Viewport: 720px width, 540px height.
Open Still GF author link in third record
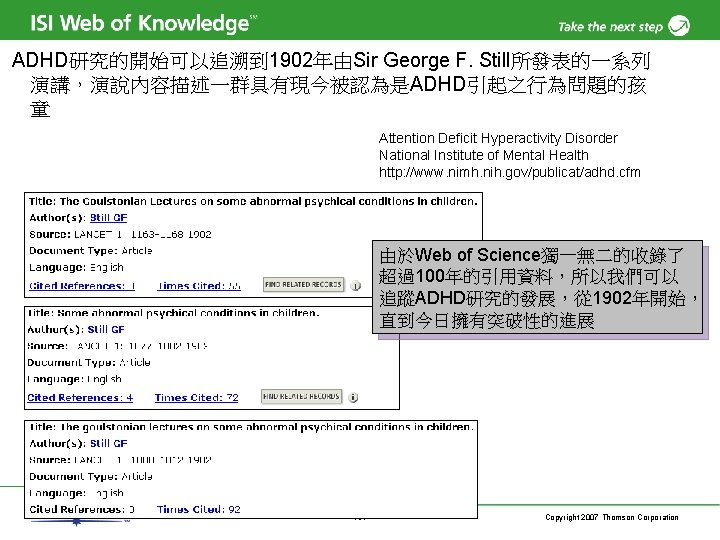click(x=108, y=443)
